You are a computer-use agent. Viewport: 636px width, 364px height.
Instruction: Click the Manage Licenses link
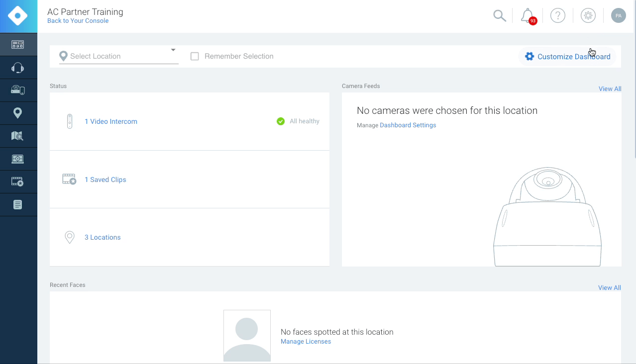pyautogui.click(x=306, y=342)
